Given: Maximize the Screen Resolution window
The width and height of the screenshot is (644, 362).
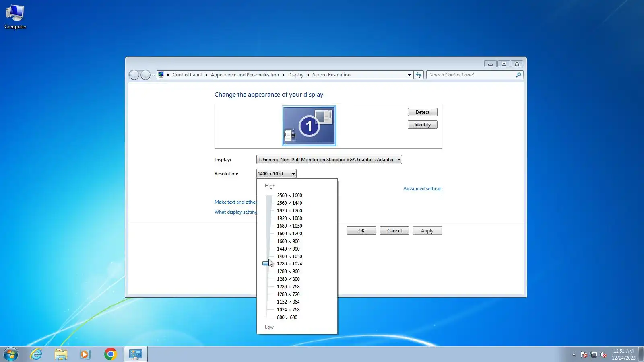Looking at the screenshot, I should coord(504,64).
